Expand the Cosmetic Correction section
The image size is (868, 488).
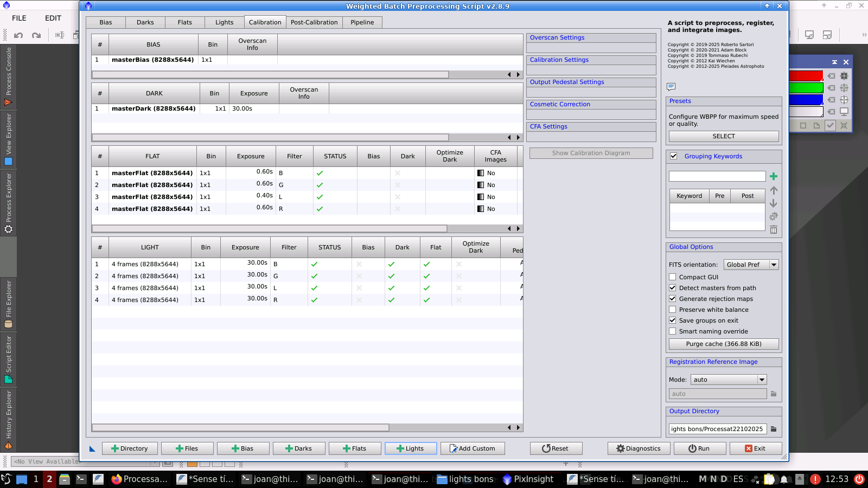click(560, 104)
